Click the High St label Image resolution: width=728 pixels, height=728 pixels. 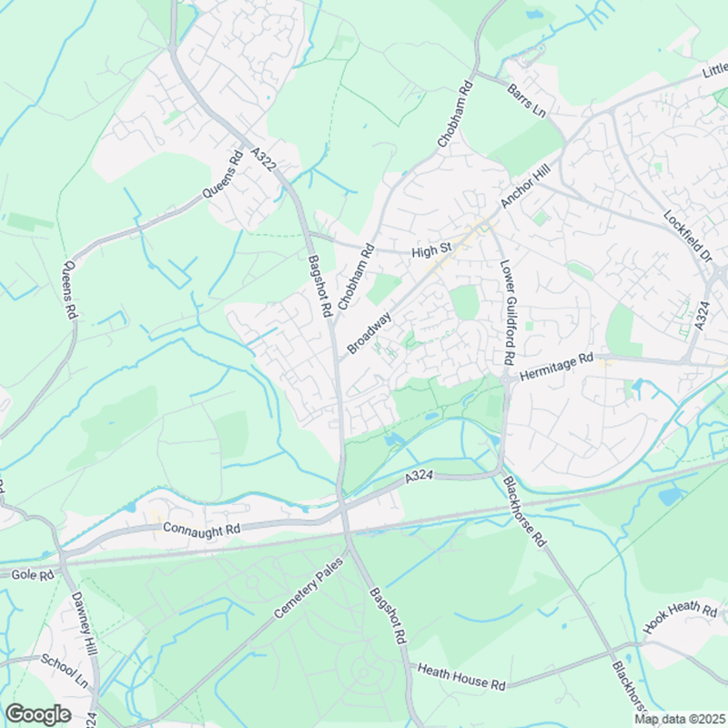[x=431, y=251]
